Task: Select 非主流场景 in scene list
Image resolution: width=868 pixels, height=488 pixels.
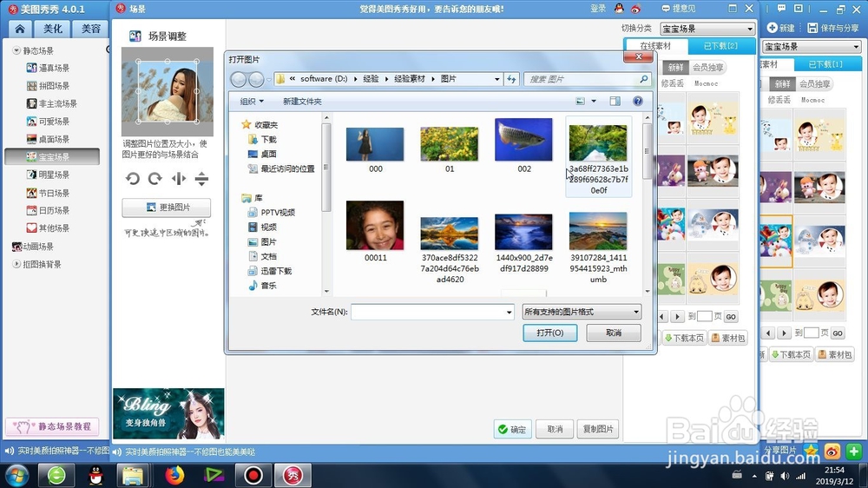Action: [52, 103]
